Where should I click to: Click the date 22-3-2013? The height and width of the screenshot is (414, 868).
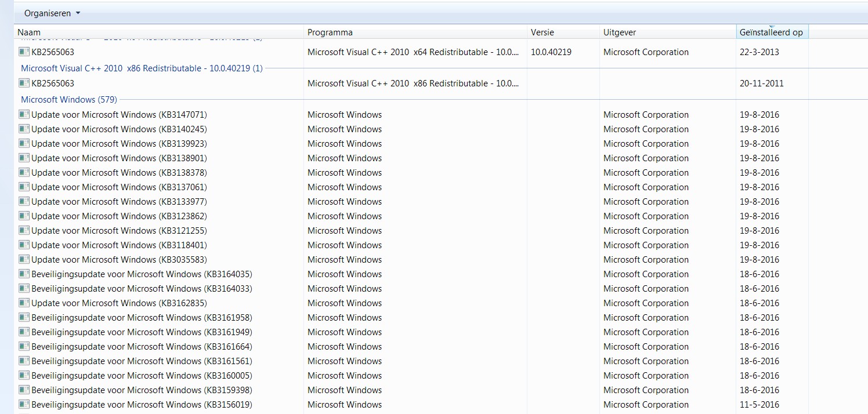point(759,52)
